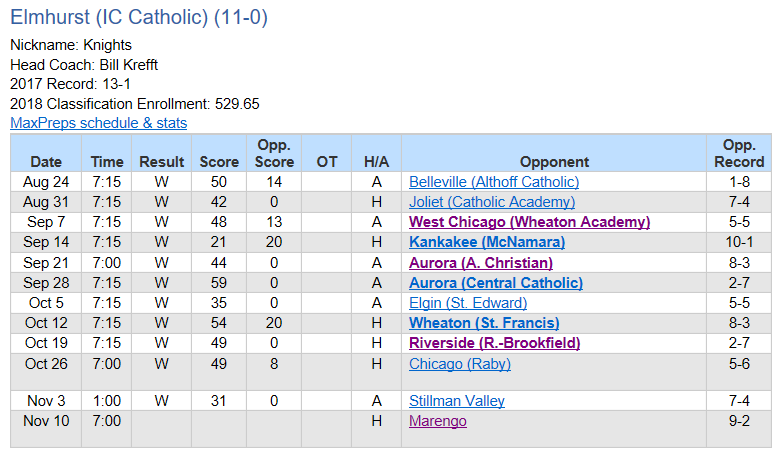Open Joliet (Catholic Academy) opponent link
Image resolution: width=772 pixels, height=455 pixels.
click(492, 202)
